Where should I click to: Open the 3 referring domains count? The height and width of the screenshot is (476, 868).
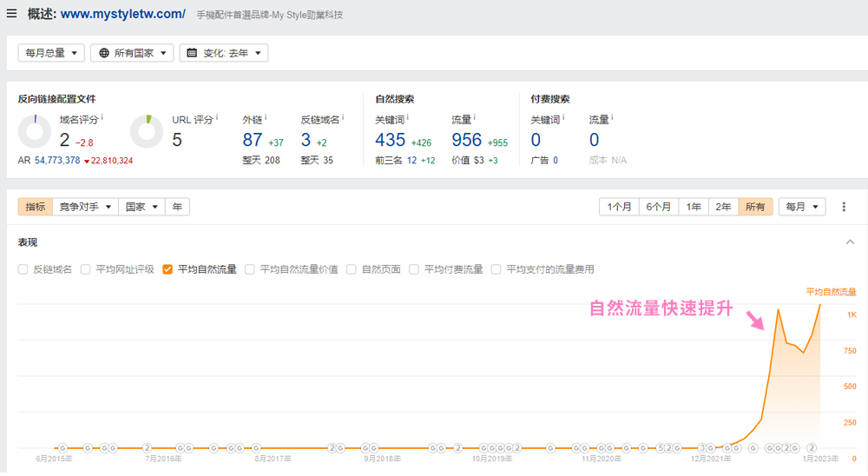(x=306, y=140)
